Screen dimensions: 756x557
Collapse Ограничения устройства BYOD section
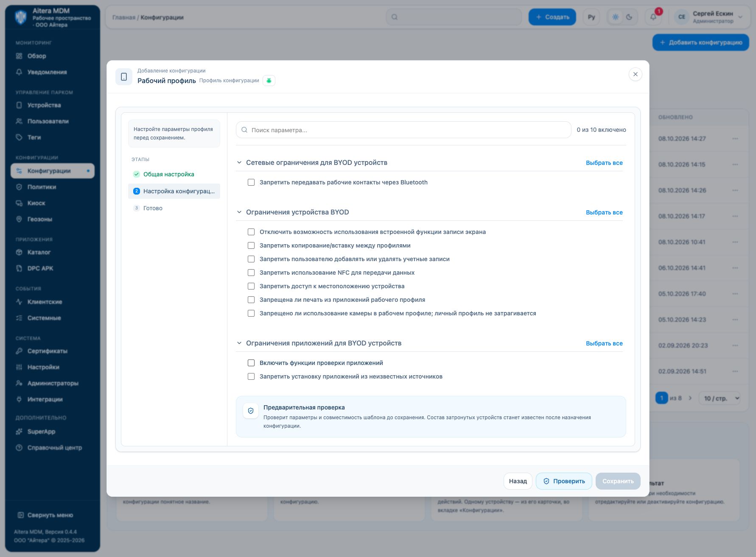[x=239, y=212]
